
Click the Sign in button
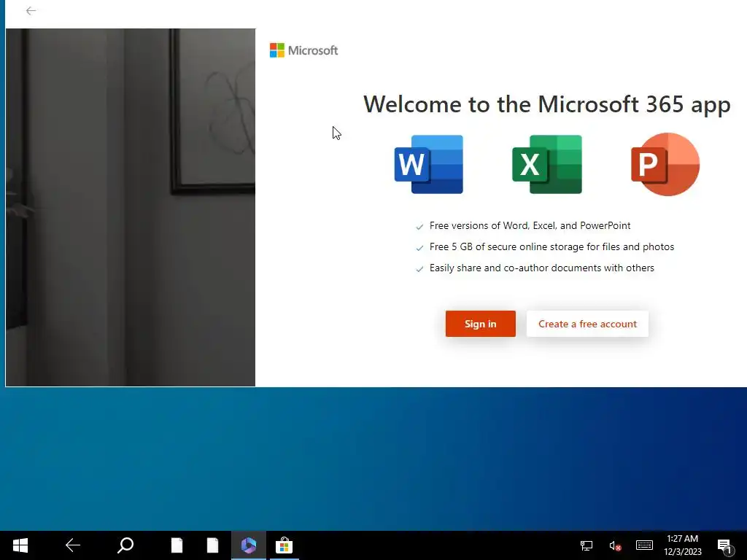pyautogui.click(x=480, y=324)
